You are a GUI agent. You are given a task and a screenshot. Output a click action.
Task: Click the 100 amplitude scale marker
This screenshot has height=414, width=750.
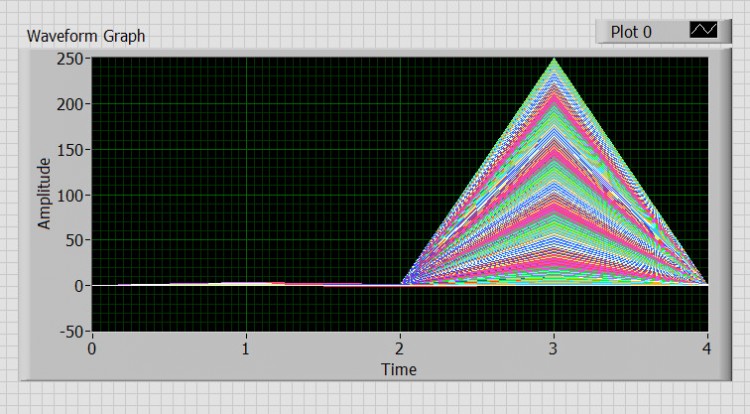70,196
